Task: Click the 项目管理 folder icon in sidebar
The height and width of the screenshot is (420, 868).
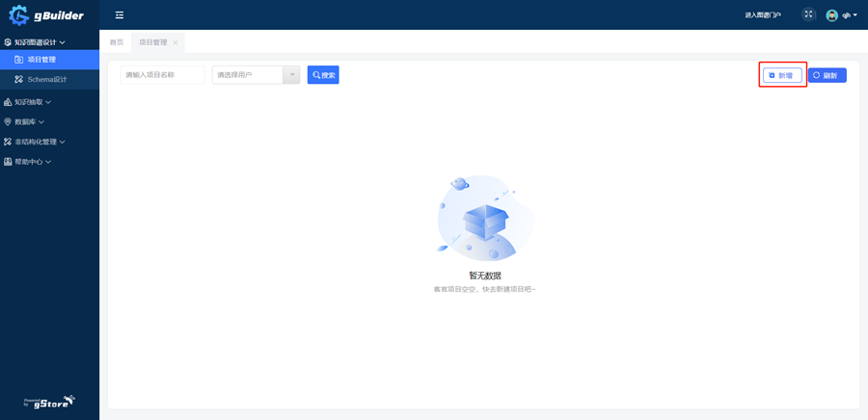Action: tap(18, 60)
